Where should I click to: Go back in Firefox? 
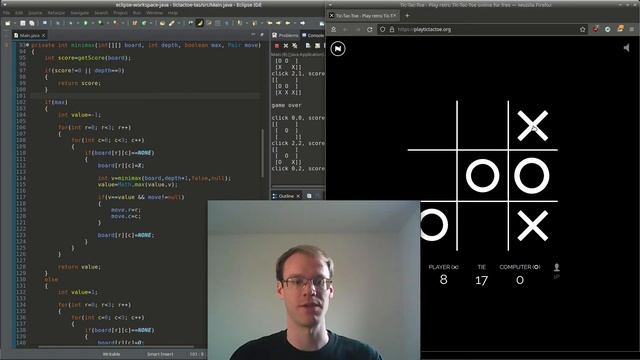345,29
